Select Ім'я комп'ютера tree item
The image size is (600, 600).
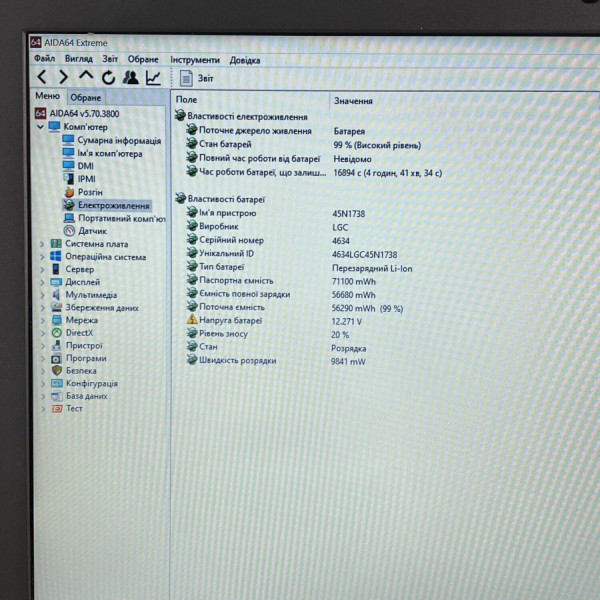coord(103,153)
